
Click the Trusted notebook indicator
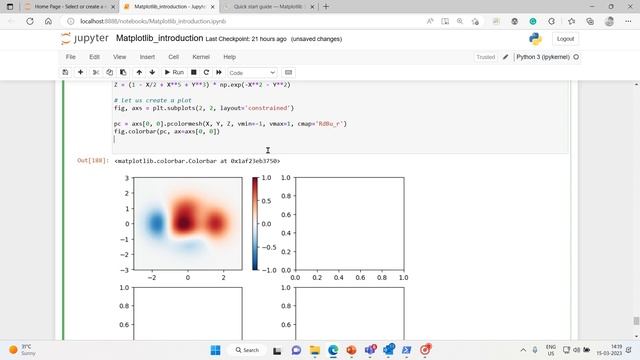pos(485,57)
